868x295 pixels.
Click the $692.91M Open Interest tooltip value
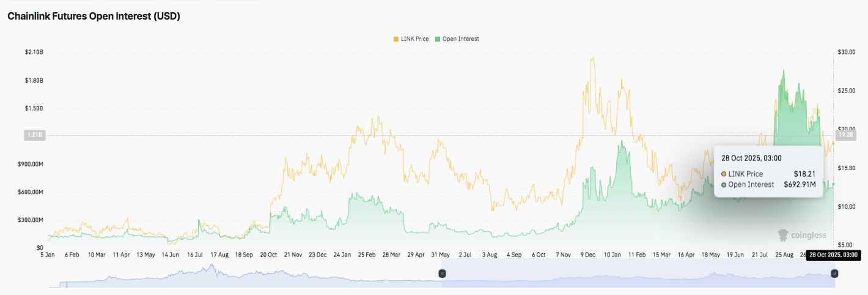(800, 185)
